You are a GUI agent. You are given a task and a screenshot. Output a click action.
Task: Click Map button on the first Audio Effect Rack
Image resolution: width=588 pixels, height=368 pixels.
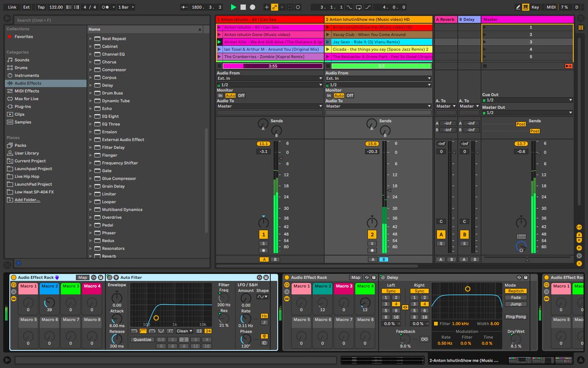point(82,277)
